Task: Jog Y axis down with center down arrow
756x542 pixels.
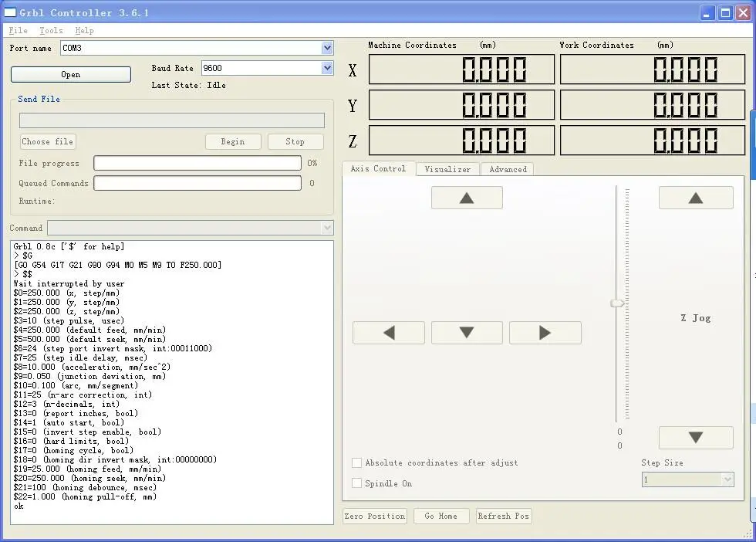Action: [467, 333]
